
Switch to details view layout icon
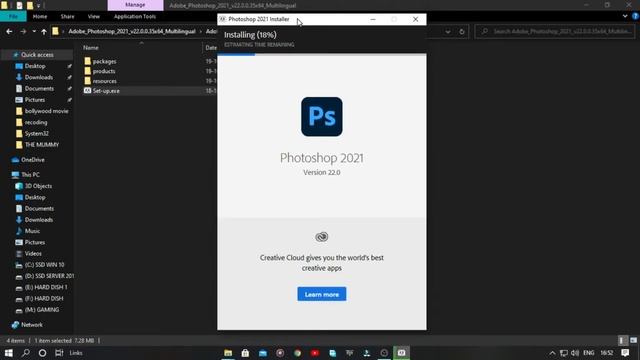pos(622,340)
